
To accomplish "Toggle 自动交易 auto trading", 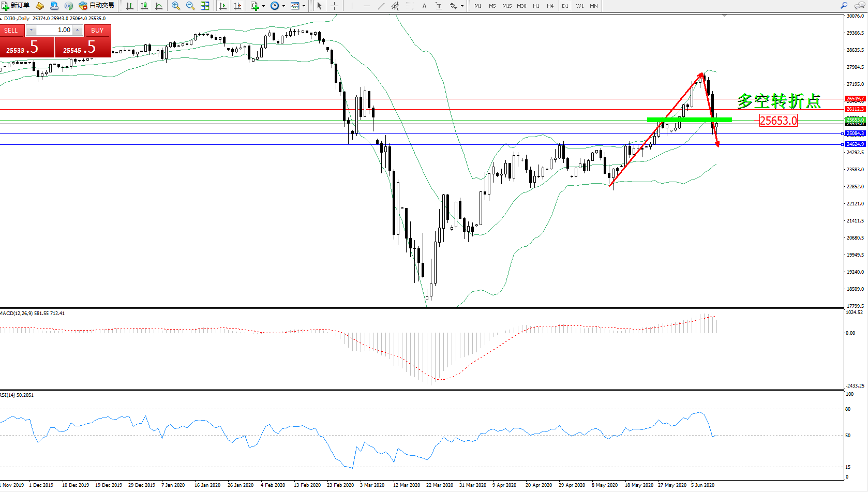I will (x=96, y=6).
